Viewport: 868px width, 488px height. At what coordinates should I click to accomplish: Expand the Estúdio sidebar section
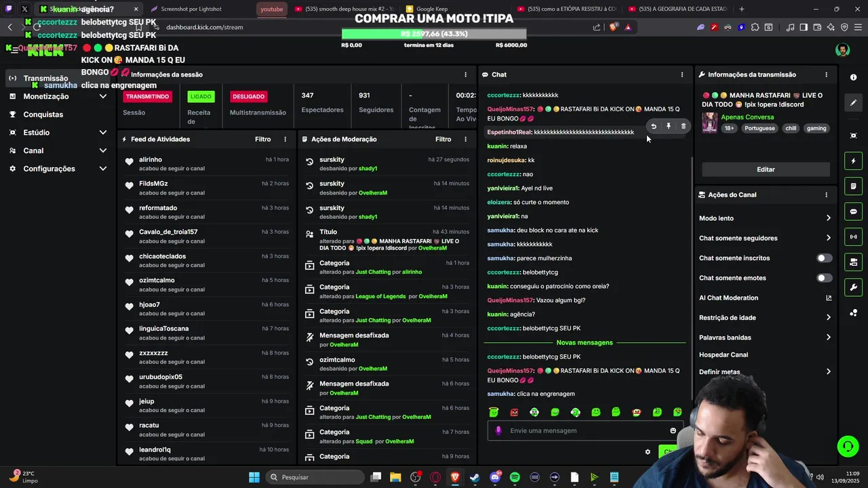pyautogui.click(x=103, y=132)
